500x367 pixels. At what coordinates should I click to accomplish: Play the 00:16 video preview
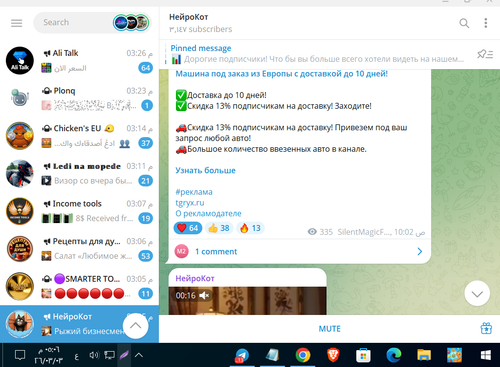tap(247, 301)
